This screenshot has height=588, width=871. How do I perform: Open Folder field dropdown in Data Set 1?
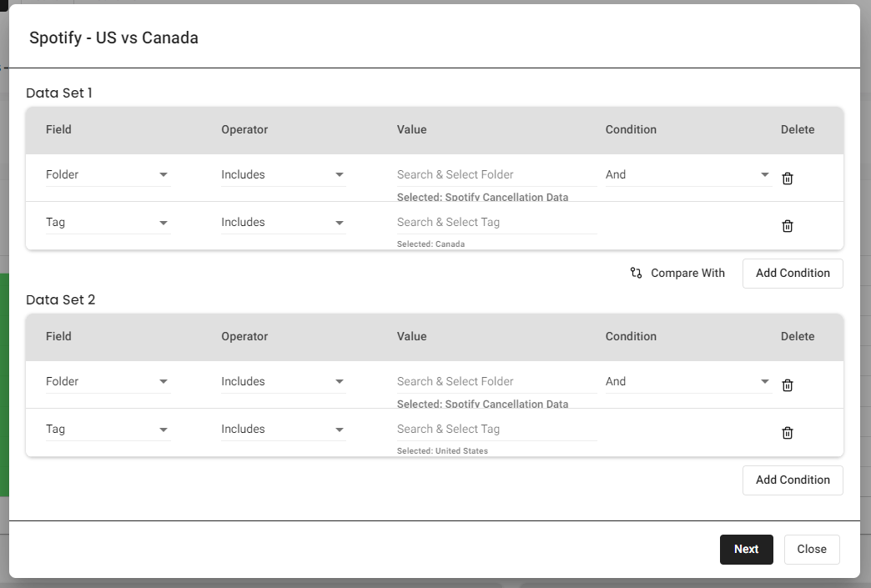pyautogui.click(x=108, y=174)
